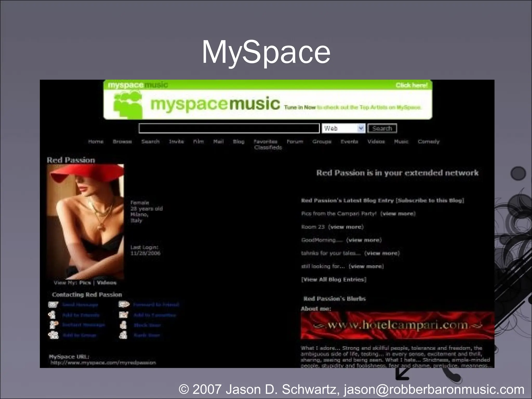Click the Forward to Friend link text
532x399 pixels.
156,304
